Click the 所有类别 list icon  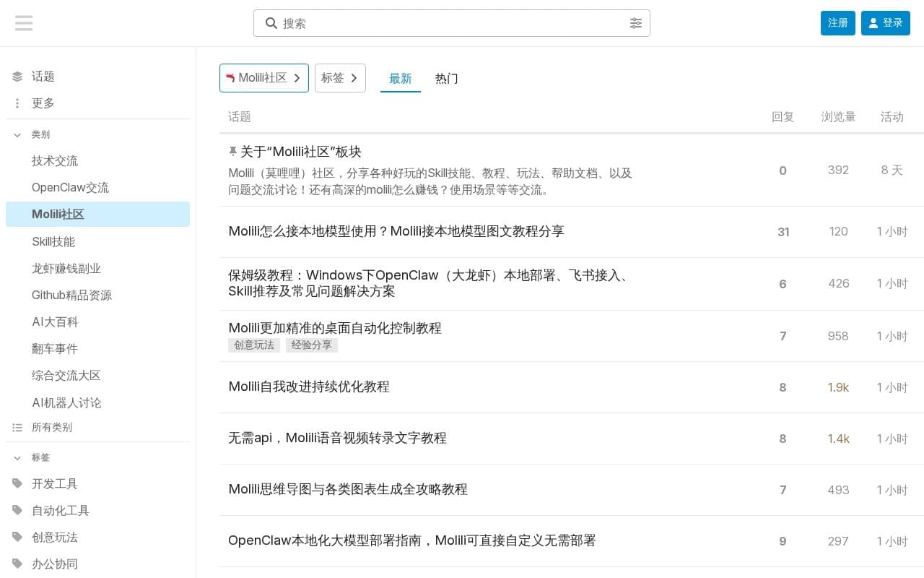pyautogui.click(x=17, y=428)
